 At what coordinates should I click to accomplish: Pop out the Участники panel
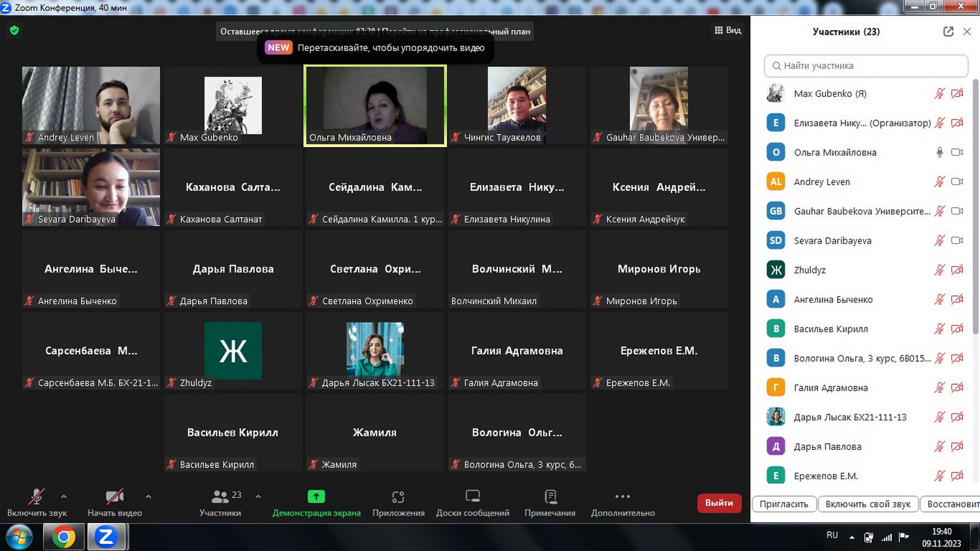coord(949,31)
